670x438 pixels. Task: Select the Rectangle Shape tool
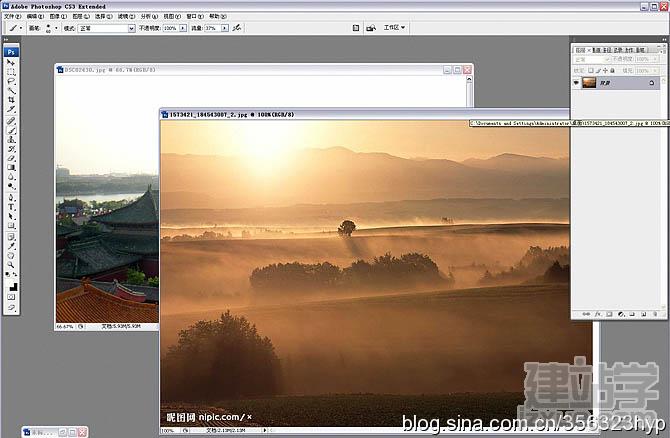coord(11,226)
